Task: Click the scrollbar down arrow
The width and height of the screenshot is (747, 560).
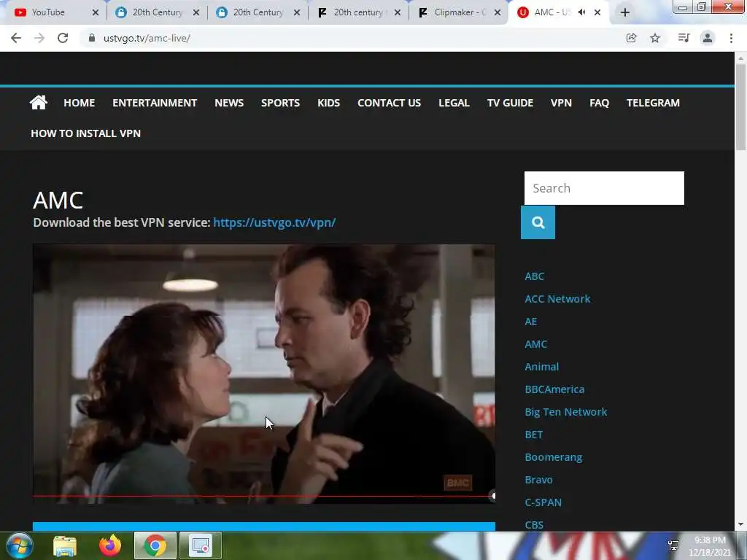Action: 740,524
